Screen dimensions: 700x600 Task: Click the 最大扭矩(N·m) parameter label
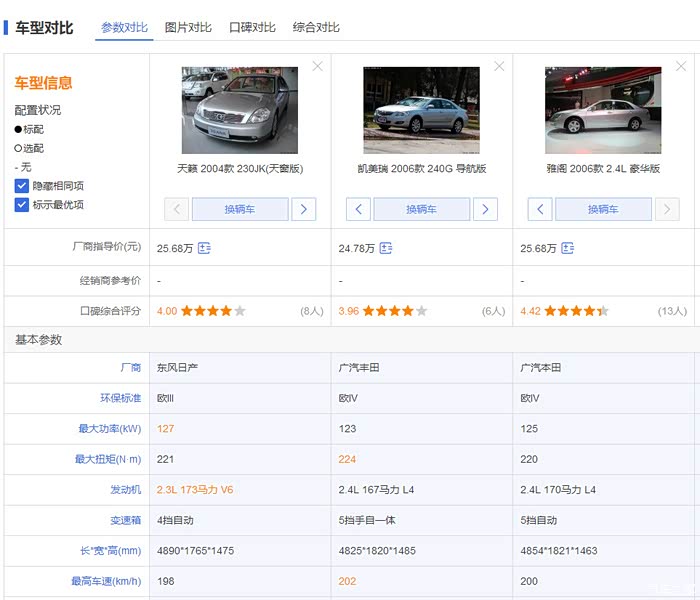coord(108,459)
